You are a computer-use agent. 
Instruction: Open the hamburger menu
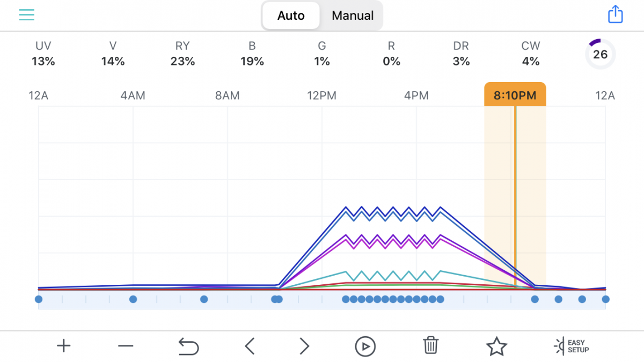pyautogui.click(x=27, y=15)
